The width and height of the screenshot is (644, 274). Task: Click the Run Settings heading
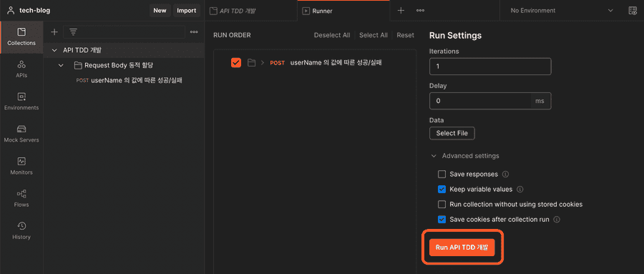click(455, 35)
